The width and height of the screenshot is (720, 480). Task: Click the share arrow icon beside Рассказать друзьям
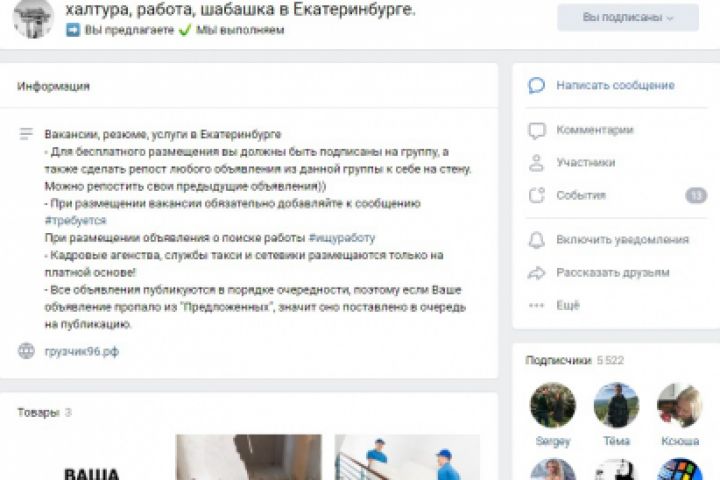coord(536,273)
